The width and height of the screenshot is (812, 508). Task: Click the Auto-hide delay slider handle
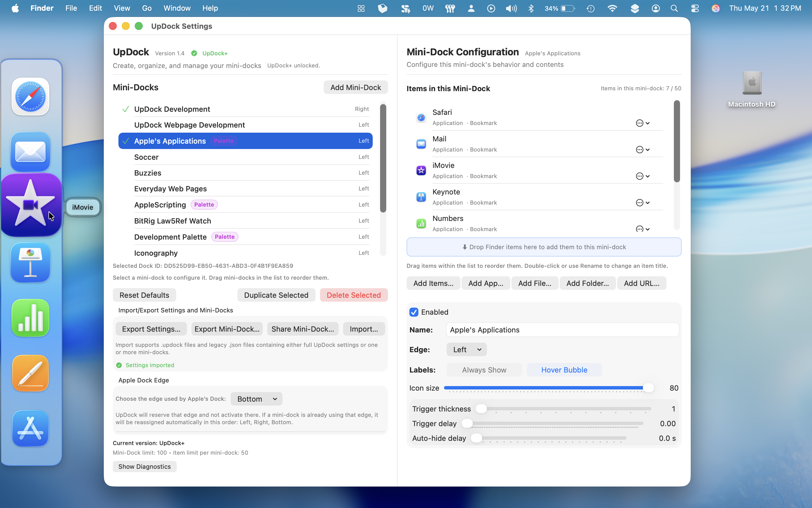tap(476, 438)
